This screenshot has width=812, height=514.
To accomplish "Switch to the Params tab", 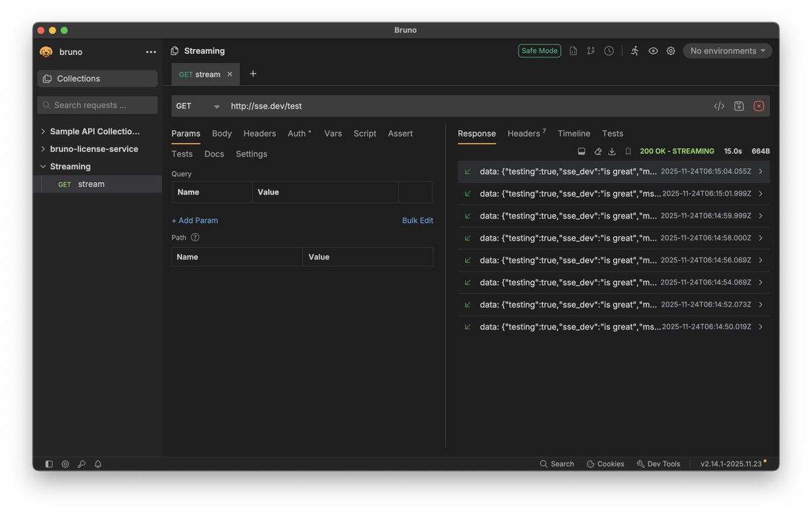I will pos(185,133).
